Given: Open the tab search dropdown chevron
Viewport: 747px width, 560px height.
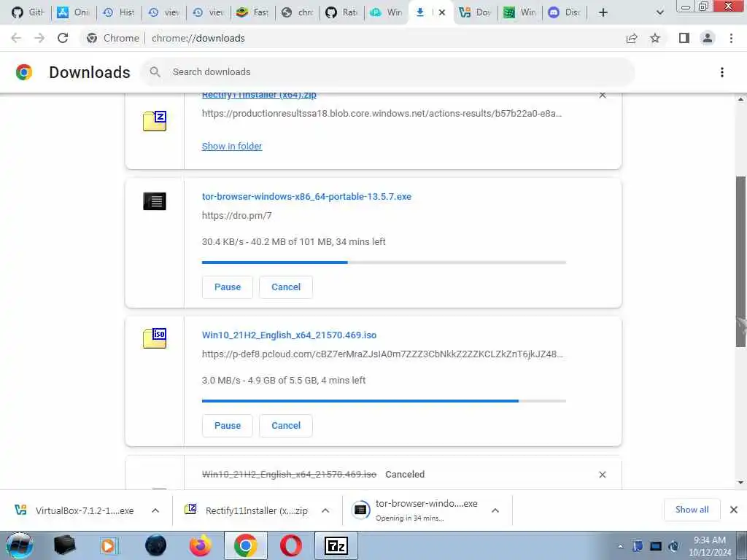Looking at the screenshot, I should (x=659, y=12).
